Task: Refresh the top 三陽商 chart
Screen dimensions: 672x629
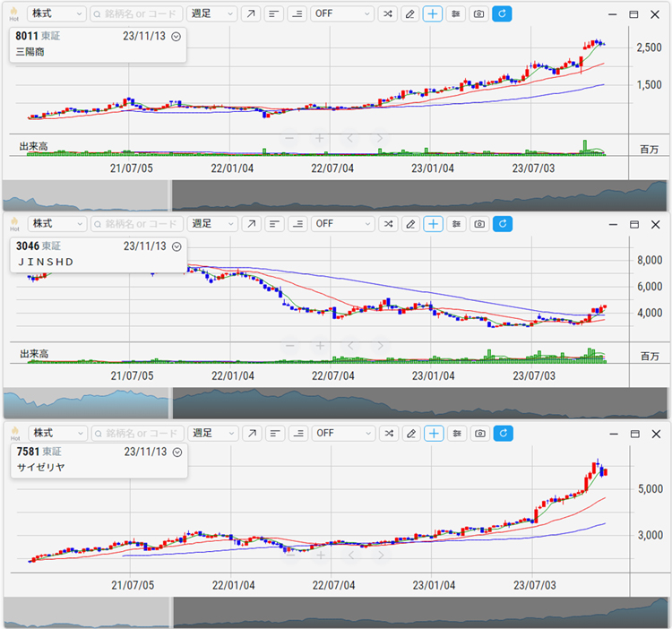Action: click(503, 14)
